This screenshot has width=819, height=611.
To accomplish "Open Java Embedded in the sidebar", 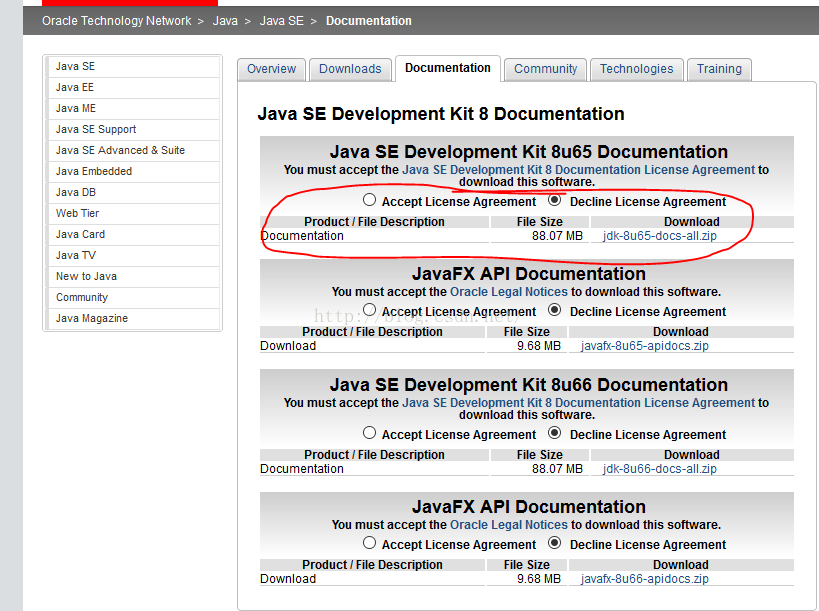I will tap(133, 171).
